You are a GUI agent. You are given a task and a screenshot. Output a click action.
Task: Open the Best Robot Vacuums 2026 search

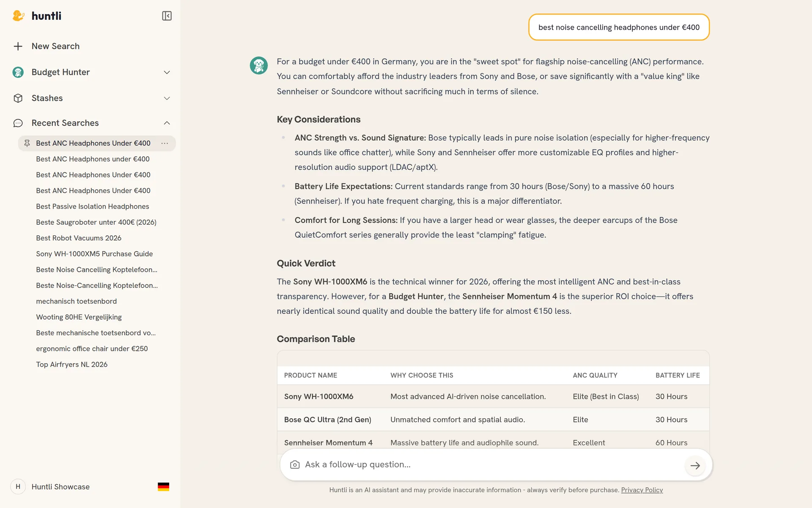pos(79,238)
